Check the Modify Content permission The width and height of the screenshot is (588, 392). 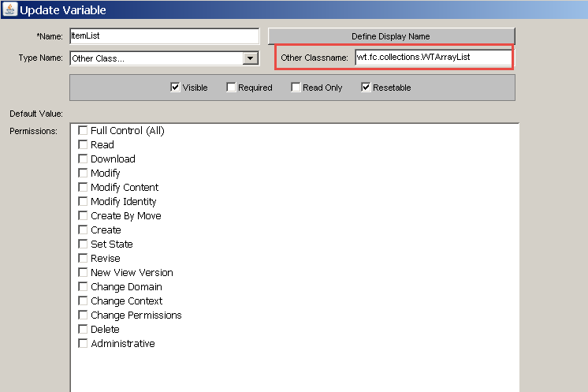pyautogui.click(x=83, y=187)
